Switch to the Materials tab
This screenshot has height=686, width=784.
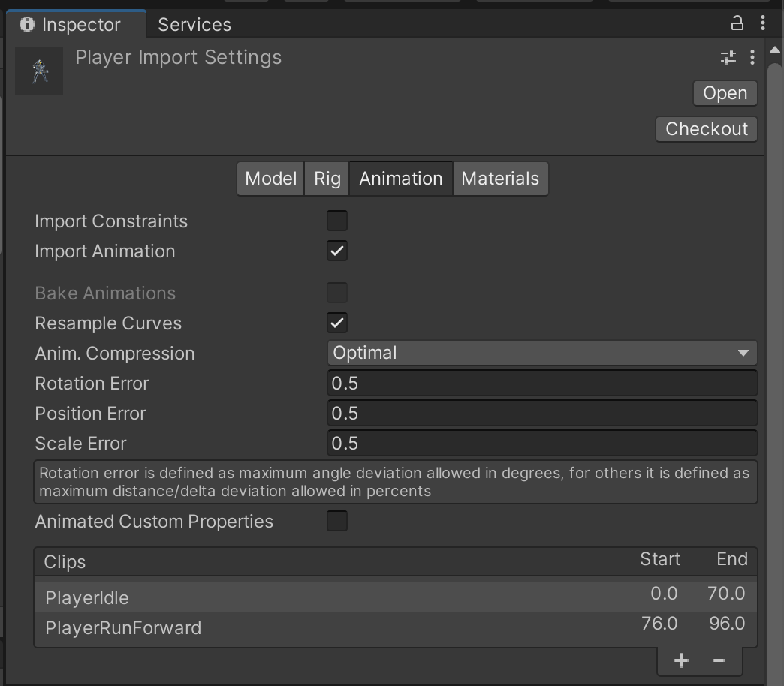500,179
